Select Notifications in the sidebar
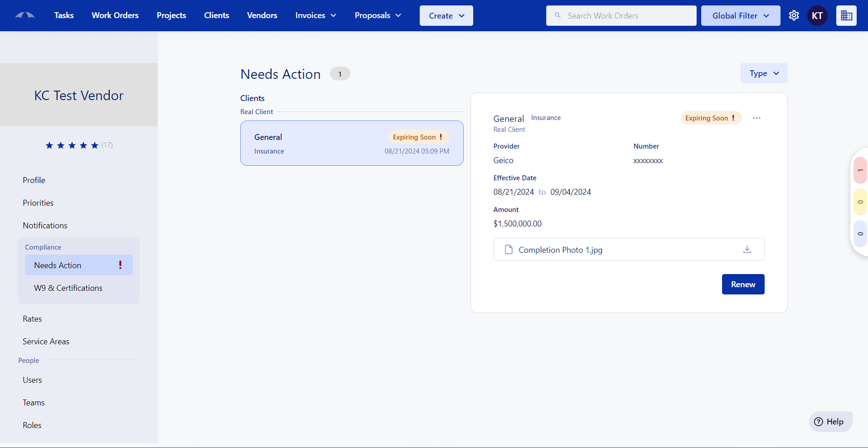 (45, 226)
